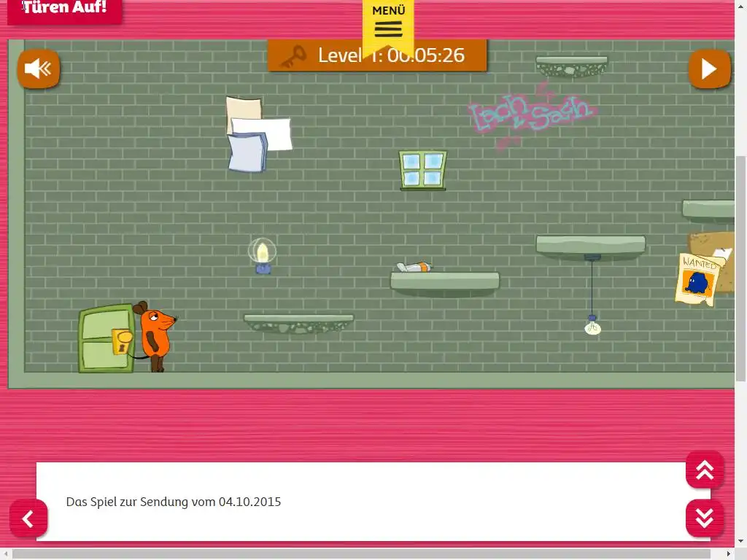Image resolution: width=747 pixels, height=560 pixels.
Task: Click the rocky platform near the mouse
Action: 298,323
